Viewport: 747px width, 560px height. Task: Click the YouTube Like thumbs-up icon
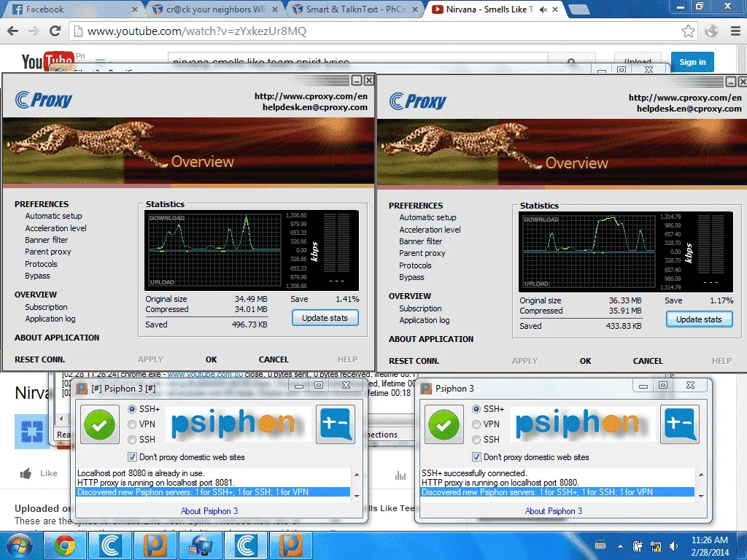click(26, 473)
